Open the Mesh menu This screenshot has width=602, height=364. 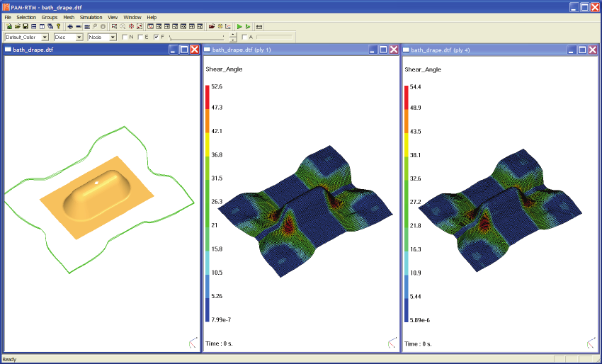(x=69, y=17)
